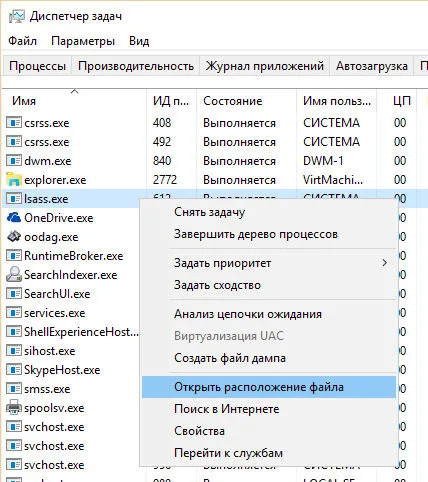Click the dwm.exe process icon

(x=14, y=161)
